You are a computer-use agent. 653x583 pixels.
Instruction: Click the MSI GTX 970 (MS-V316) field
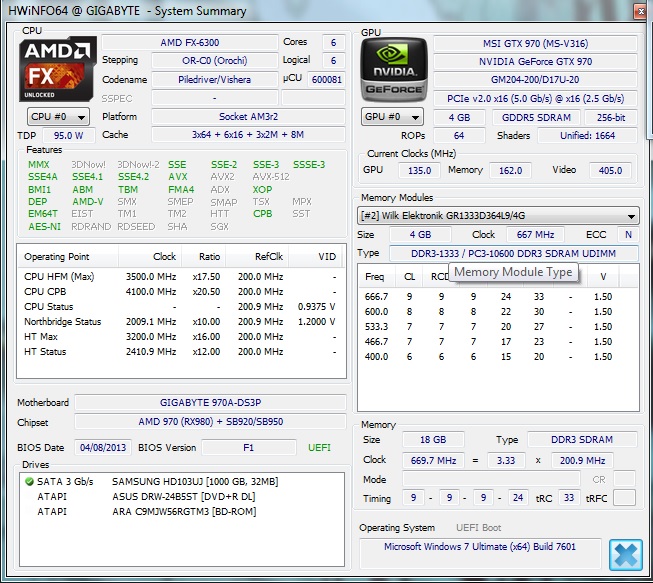(x=536, y=44)
